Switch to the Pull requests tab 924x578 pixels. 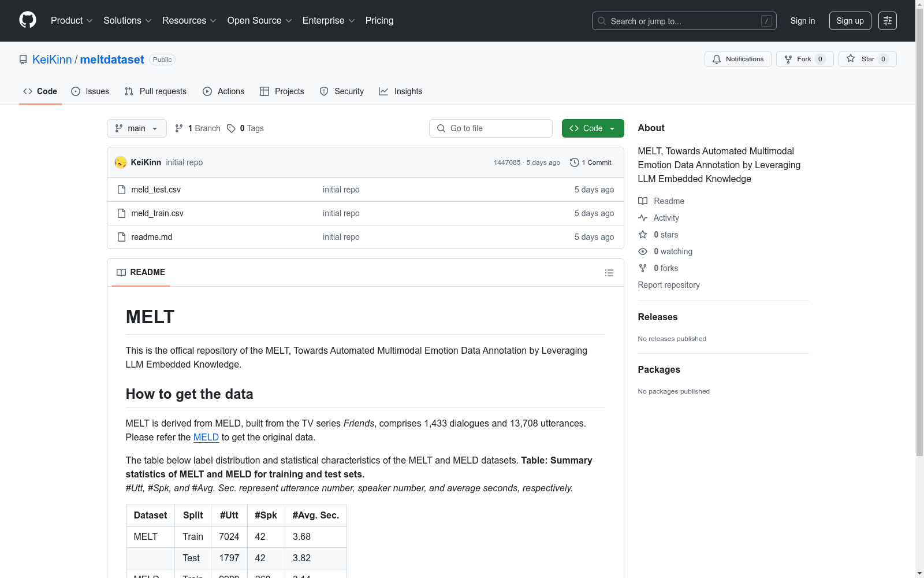(155, 91)
